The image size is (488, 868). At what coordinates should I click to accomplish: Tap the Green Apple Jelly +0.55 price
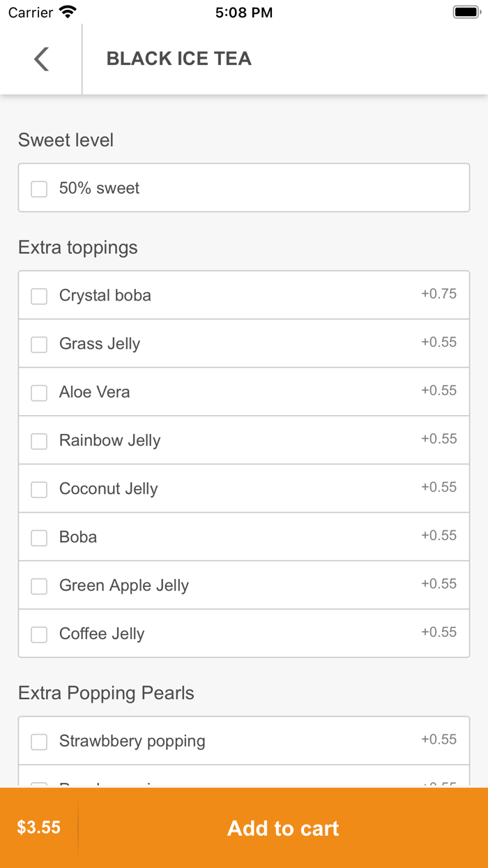click(x=439, y=583)
